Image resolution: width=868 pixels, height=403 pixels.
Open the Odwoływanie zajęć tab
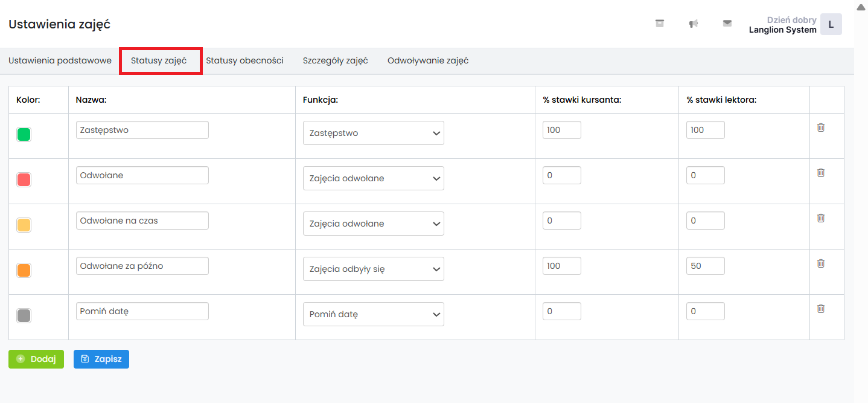tap(427, 60)
